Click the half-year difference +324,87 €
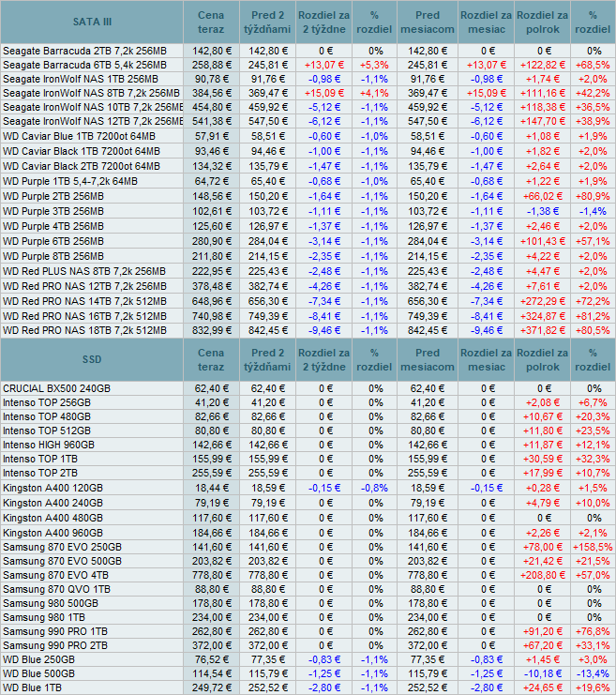This screenshot has width=616, height=695. point(543,316)
